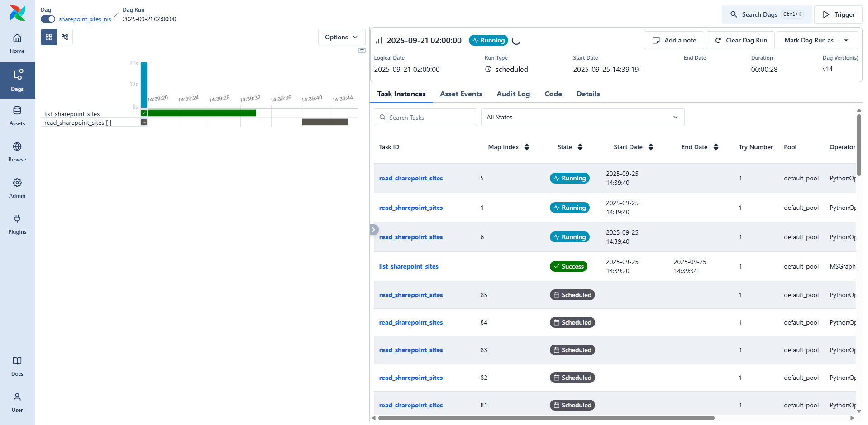Switch to Code tab
Viewport: 868px width, 425px height.
click(553, 94)
